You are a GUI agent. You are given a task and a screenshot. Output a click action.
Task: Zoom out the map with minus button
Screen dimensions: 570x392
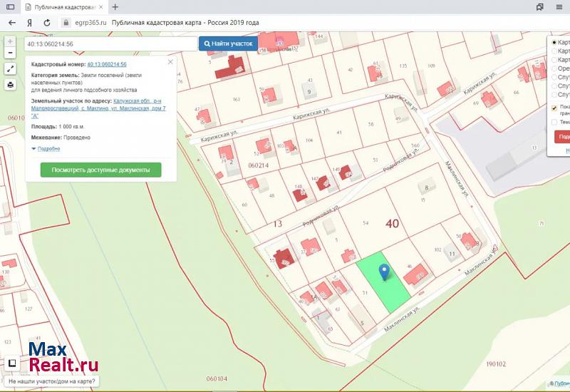[10, 53]
